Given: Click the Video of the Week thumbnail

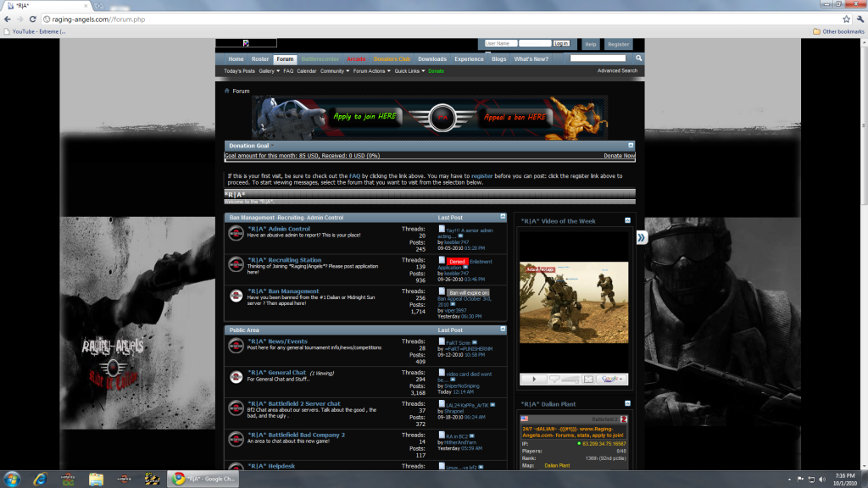Looking at the screenshot, I should (x=574, y=302).
